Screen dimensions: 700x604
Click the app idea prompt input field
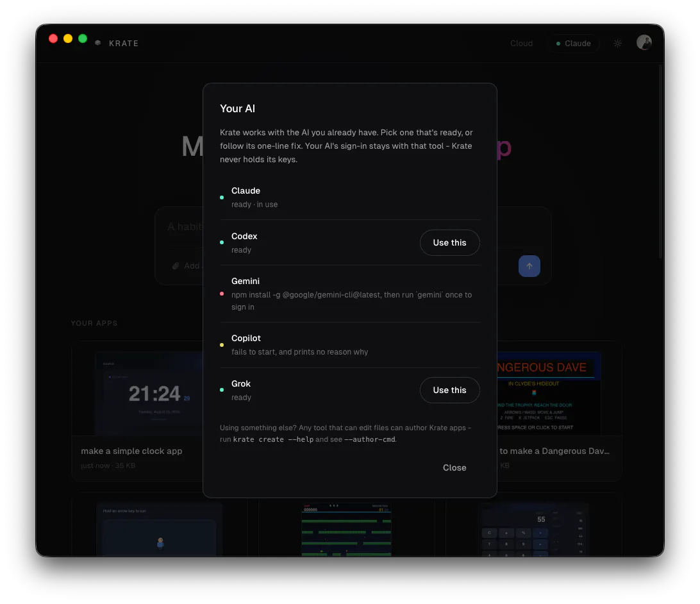click(x=183, y=227)
